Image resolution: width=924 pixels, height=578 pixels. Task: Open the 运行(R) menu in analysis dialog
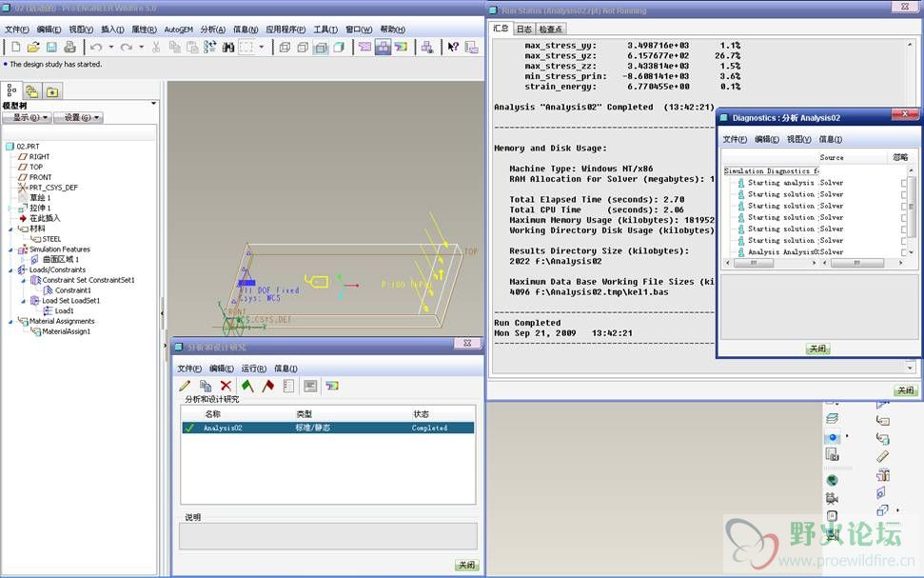[x=254, y=369]
